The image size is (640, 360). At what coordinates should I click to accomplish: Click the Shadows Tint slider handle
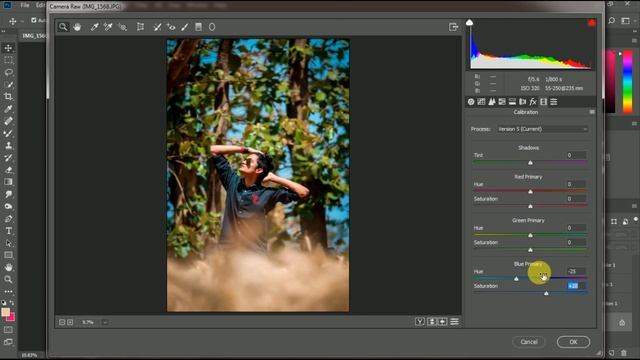point(530,162)
